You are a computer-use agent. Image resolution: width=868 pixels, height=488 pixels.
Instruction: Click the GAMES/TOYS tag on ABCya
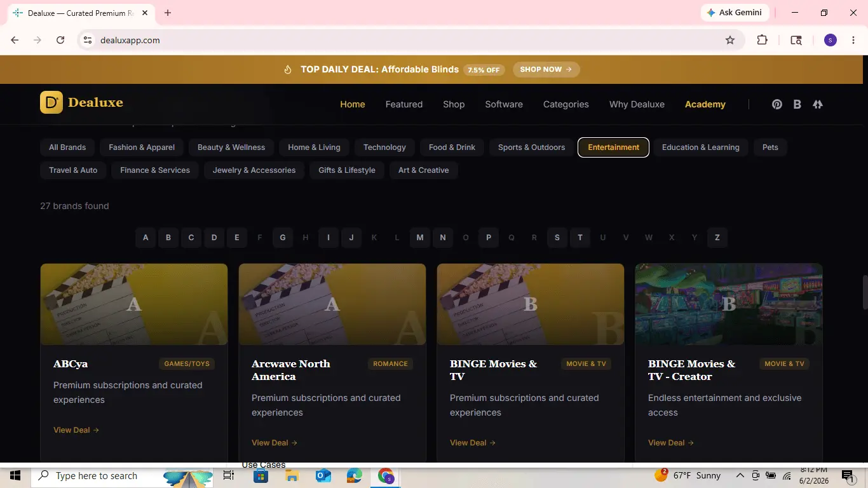coord(187,364)
